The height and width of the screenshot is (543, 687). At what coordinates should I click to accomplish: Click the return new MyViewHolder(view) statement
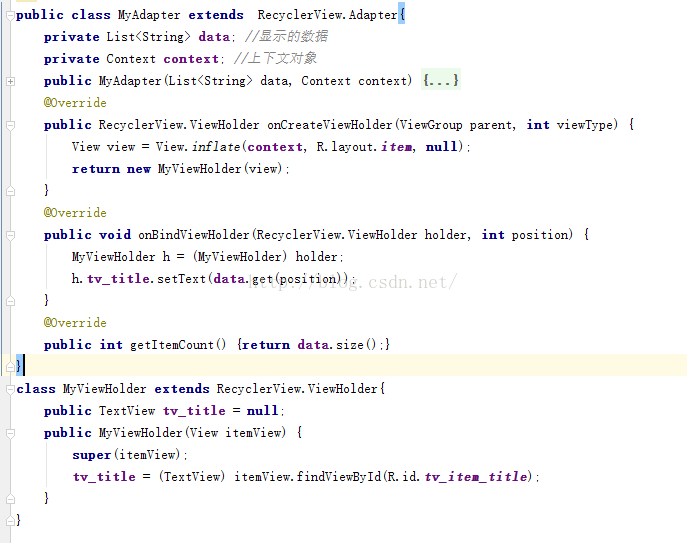tap(181, 169)
